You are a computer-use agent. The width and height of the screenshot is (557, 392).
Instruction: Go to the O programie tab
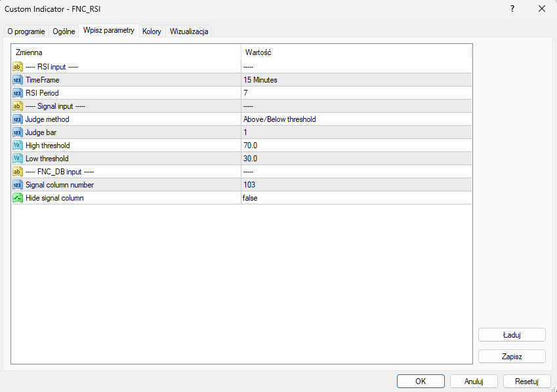pyautogui.click(x=26, y=31)
